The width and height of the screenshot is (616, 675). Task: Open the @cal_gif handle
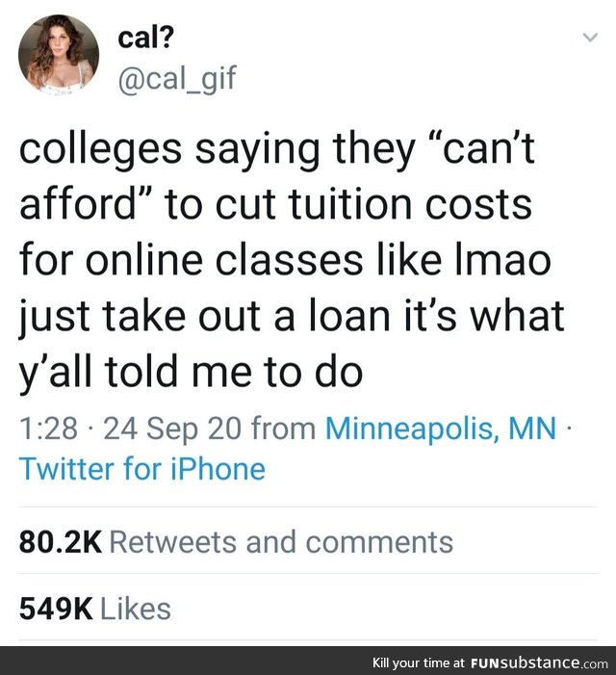pyautogui.click(x=177, y=79)
